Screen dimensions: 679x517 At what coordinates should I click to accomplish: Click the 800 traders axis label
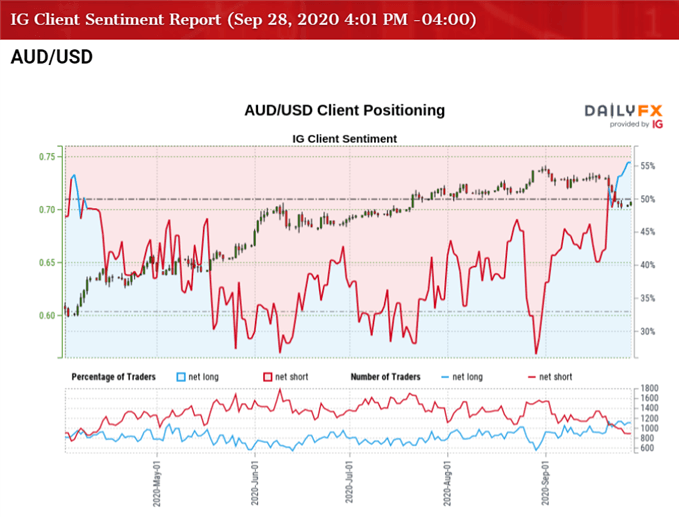pyautogui.click(x=647, y=438)
